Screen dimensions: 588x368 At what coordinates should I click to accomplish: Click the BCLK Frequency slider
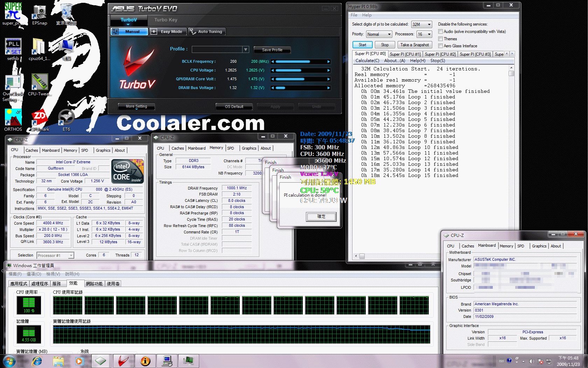pos(301,62)
